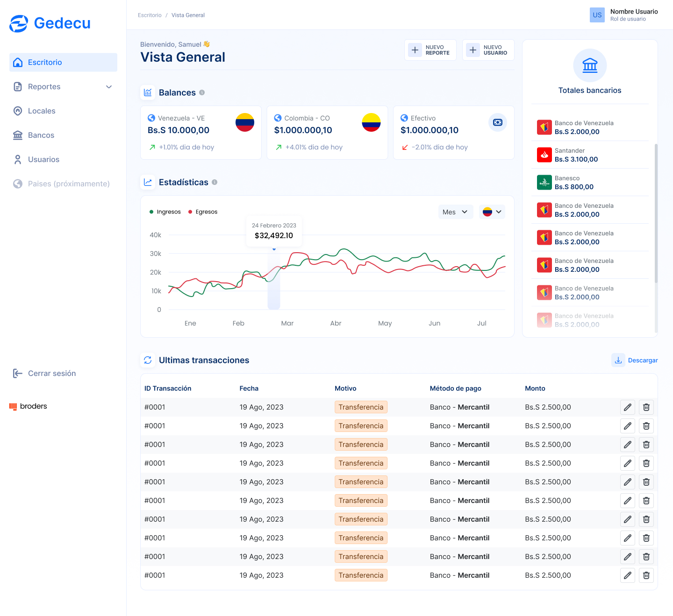Screen dimensions: 673x616
Task: Expand the Reportes menu chevron
Action: 109,87
